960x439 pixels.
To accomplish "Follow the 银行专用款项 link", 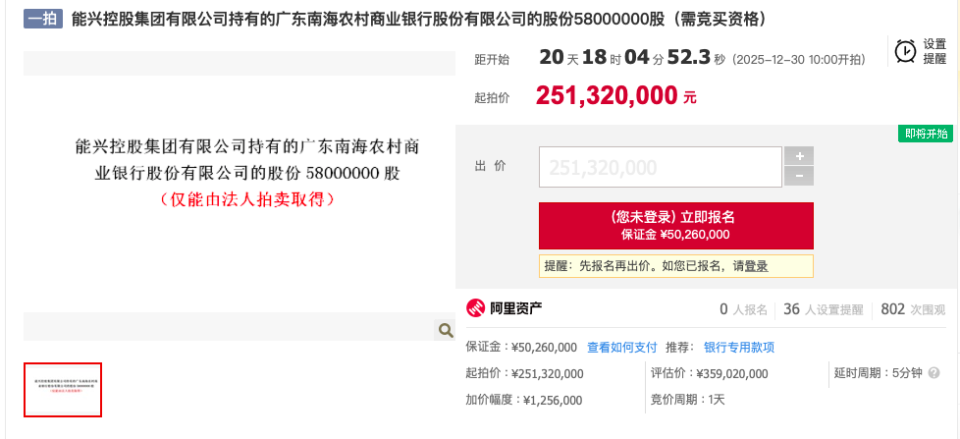I will [x=739, y=347].
